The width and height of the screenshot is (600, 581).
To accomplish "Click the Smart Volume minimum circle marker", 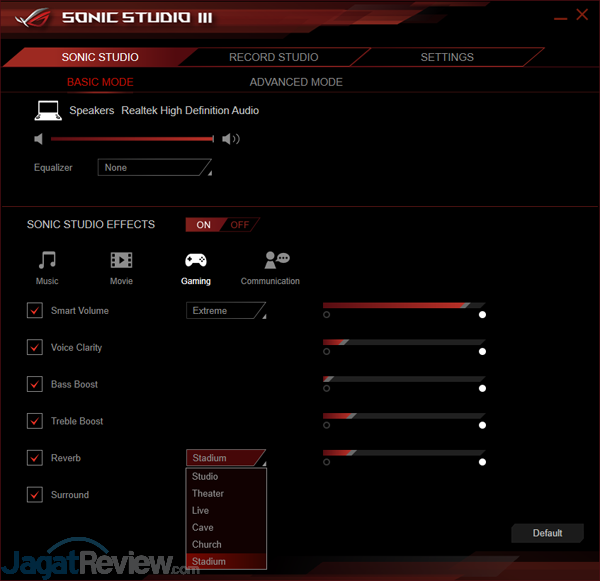I will tap(326, 315).
